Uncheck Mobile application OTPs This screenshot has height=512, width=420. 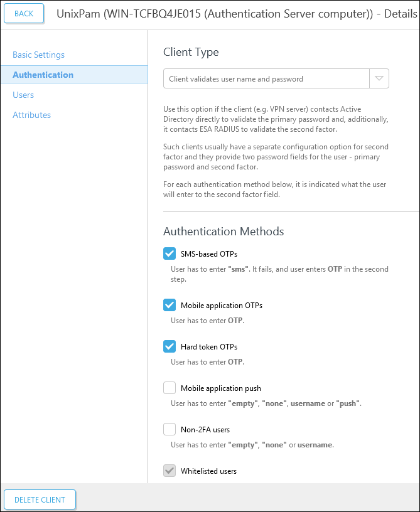170,305
